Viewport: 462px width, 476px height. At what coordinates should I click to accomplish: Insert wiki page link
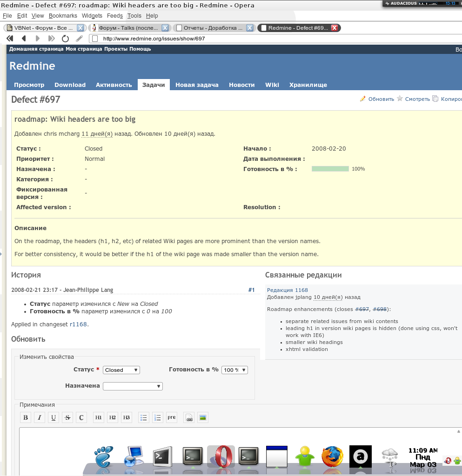point(189,417)
